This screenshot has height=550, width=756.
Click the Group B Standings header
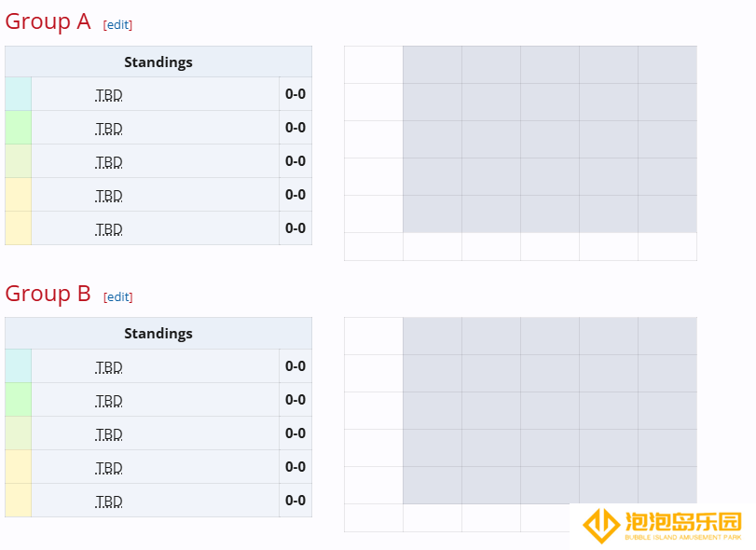[x=158, y=333]
